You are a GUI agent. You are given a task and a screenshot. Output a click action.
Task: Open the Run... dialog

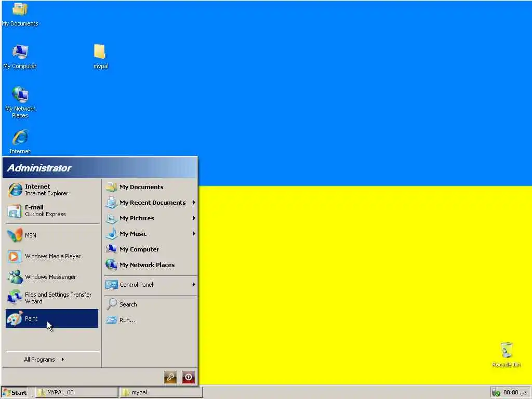[x=150, y=320]
